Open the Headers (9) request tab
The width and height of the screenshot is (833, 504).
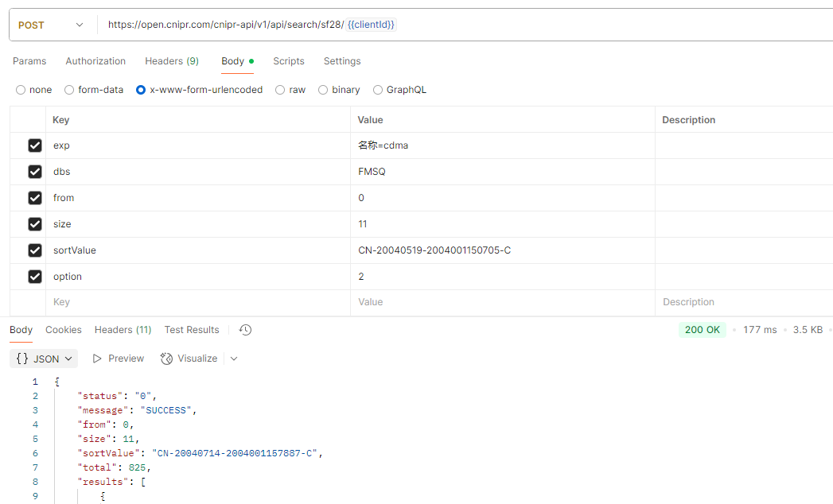pos(172,61)
